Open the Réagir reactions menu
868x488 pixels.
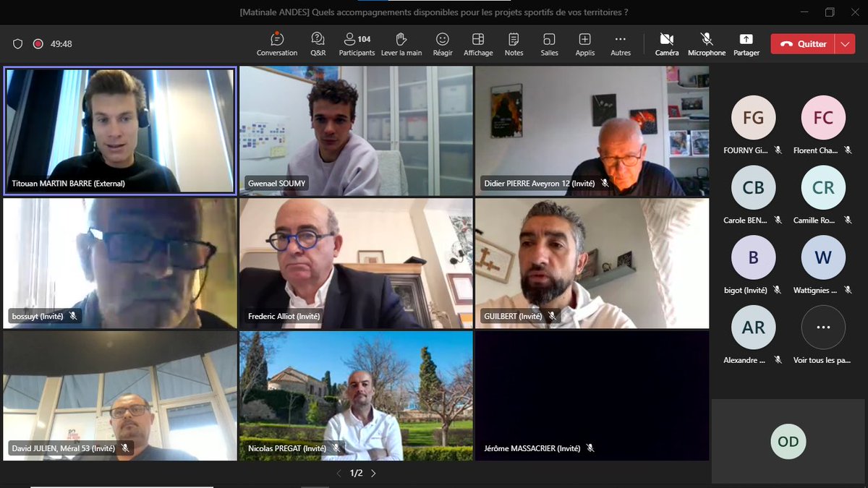[443, 44]
